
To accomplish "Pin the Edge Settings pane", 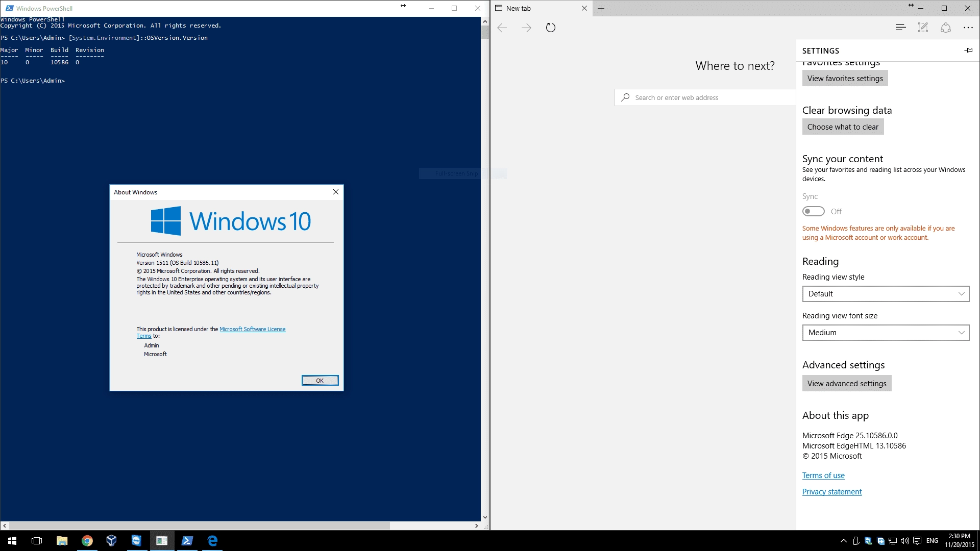I will pos(968,50).
